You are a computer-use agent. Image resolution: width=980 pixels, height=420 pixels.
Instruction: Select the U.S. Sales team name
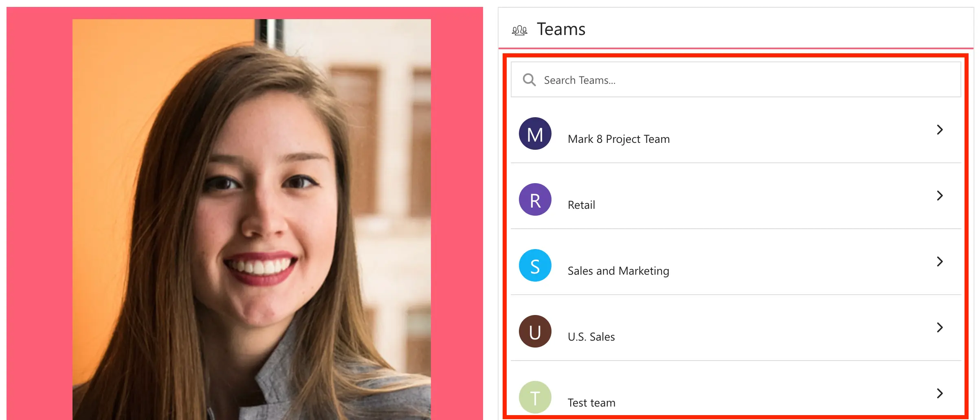[591, 337]
